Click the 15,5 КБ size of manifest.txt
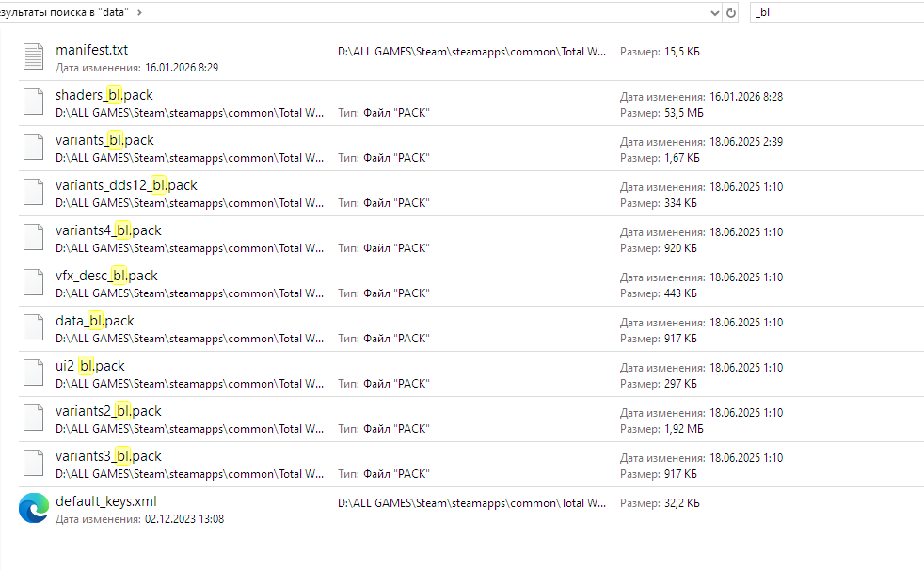This screenshot has width=924, height=570. (682, 52)
